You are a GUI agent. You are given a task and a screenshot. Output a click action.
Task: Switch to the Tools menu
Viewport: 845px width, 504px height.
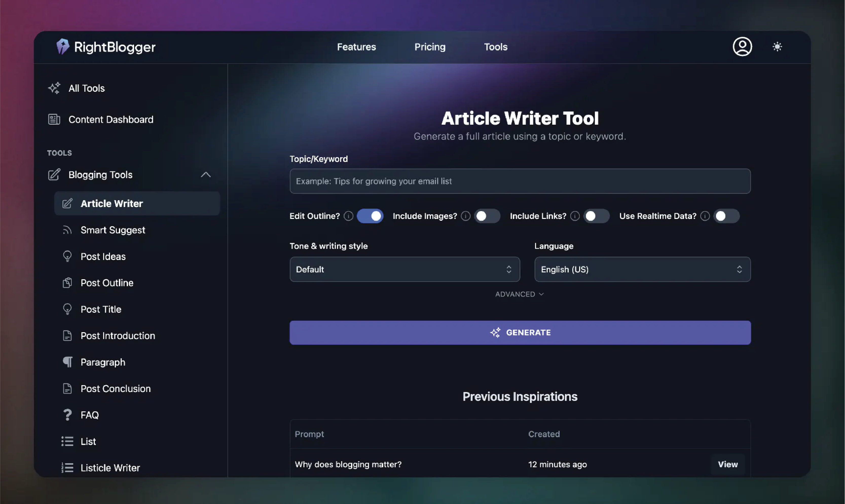click(495, 47)
